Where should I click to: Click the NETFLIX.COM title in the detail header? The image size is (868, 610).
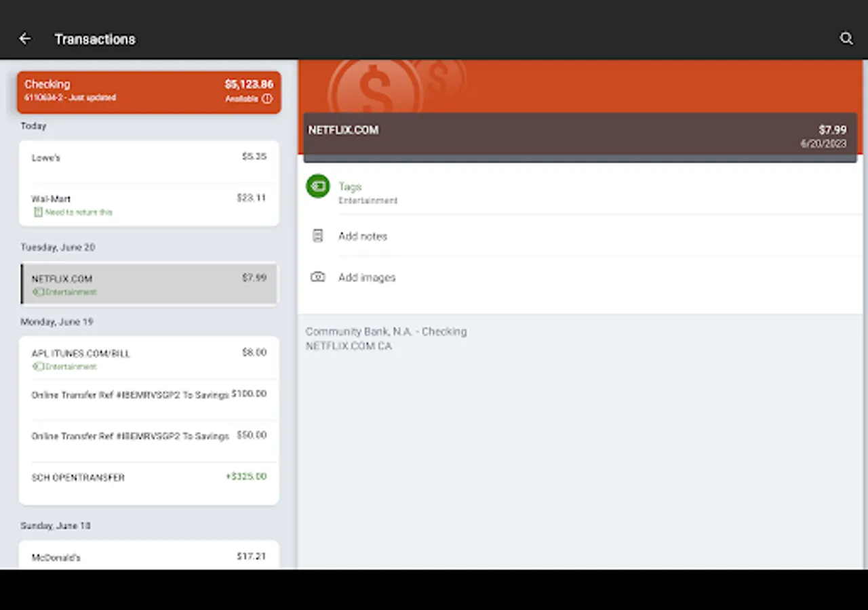tap(343, 130)
